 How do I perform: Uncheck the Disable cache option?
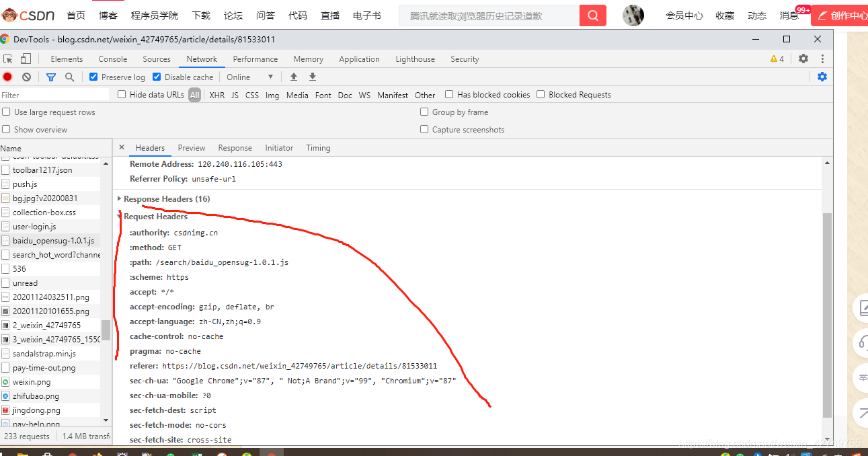point(156,77)
